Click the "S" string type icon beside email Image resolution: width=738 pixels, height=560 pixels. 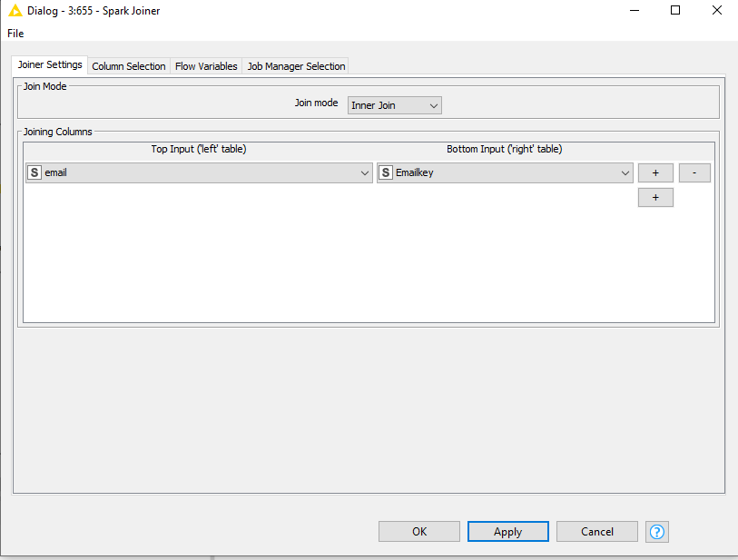(x=34, y=172)
